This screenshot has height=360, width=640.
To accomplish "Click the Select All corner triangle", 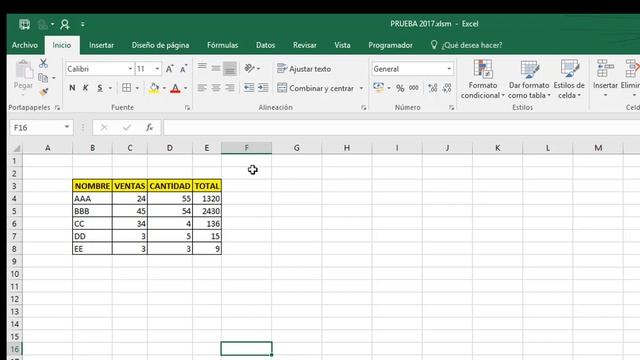I will (x=16, y=148).
